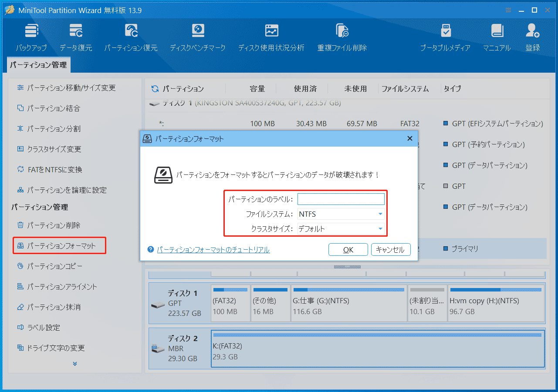Select パーティションアライメント option
558x392 pixels.
click(x=57, y=287)
